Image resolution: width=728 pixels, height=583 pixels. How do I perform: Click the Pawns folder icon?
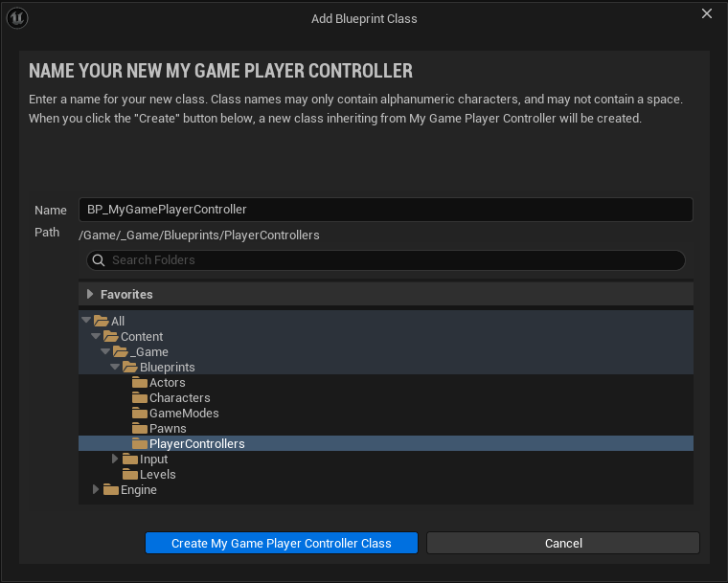click(140, 429)
